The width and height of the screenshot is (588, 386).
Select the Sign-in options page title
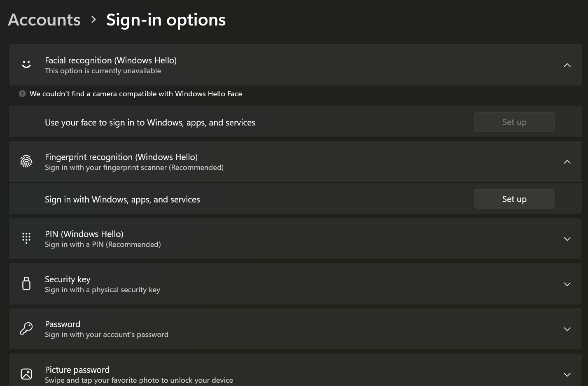coord(166,20)
